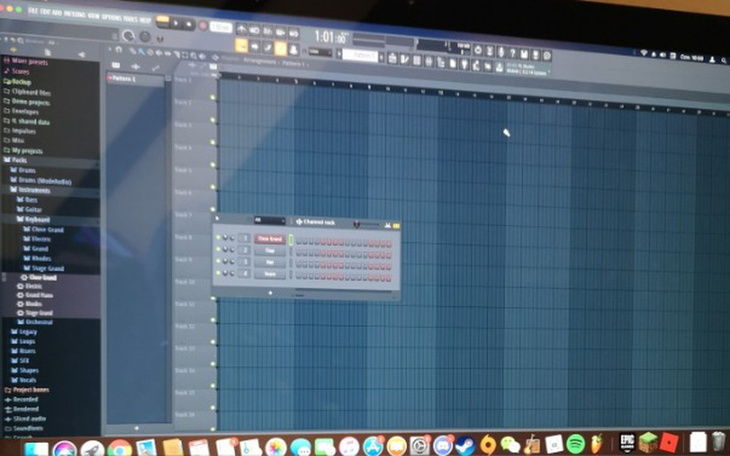Click the view piano roll toolbar icon
The image size is (730, 456).
404,60
